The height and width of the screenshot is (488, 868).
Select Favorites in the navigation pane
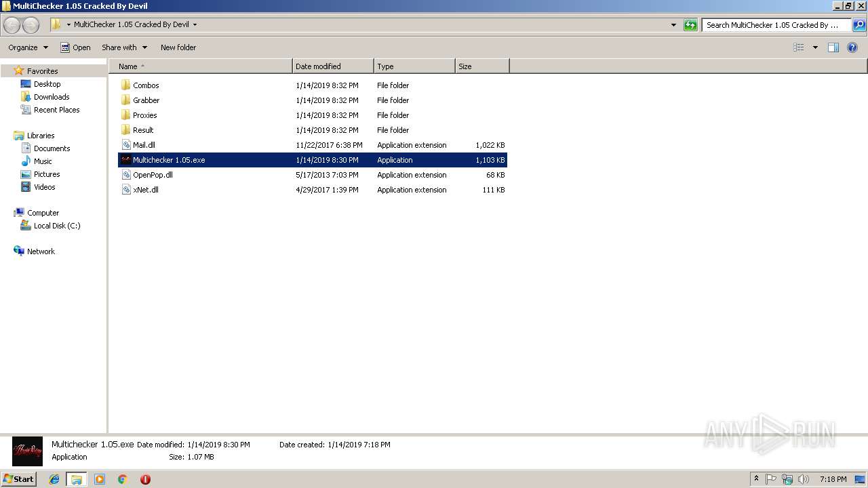pyautogui.click(x=42, y=71)
